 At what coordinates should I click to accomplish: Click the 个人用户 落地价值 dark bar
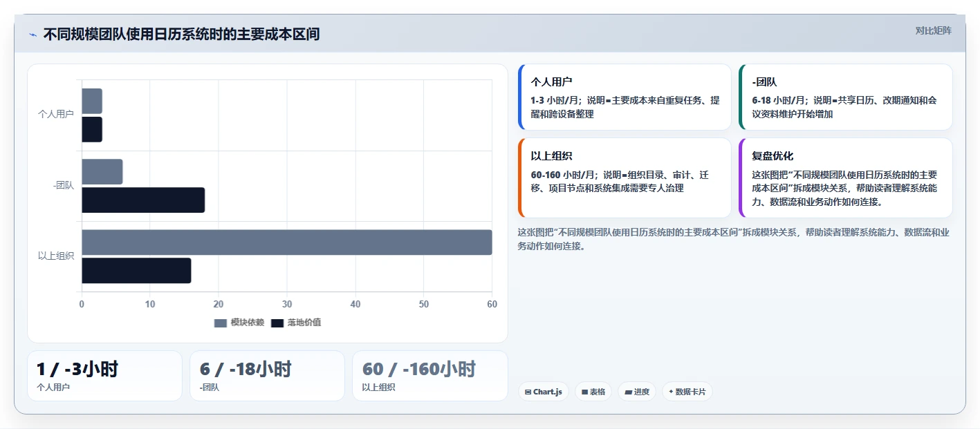92,129
